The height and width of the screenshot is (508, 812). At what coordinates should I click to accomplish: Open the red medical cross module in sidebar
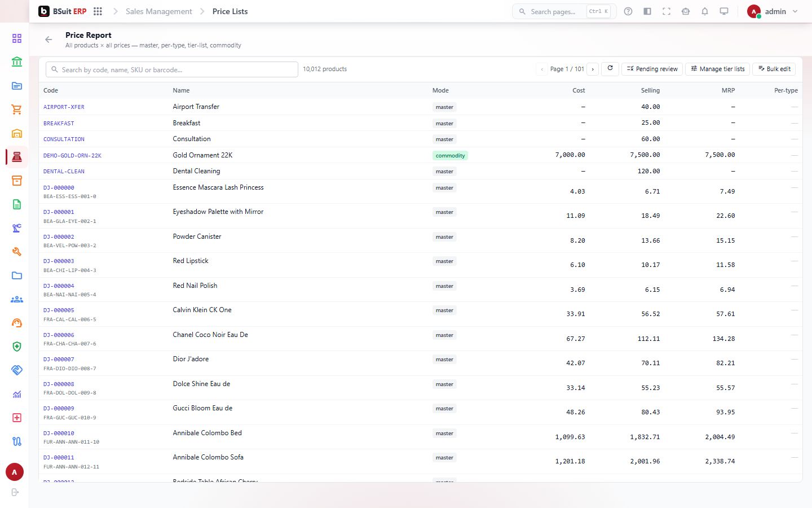click(x=17, y=418)
